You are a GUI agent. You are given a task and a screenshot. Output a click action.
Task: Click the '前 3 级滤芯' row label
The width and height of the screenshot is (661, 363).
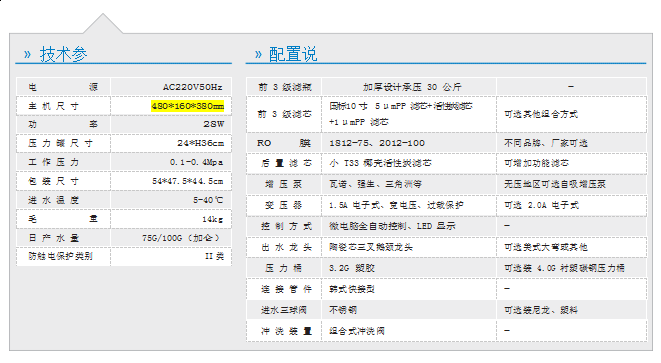click(285, 114)
